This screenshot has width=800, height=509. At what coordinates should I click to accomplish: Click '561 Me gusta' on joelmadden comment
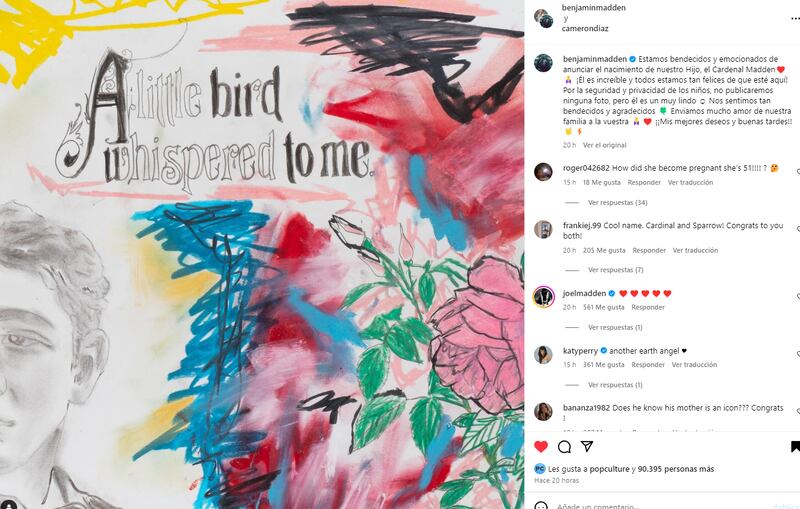click(604, 307)
